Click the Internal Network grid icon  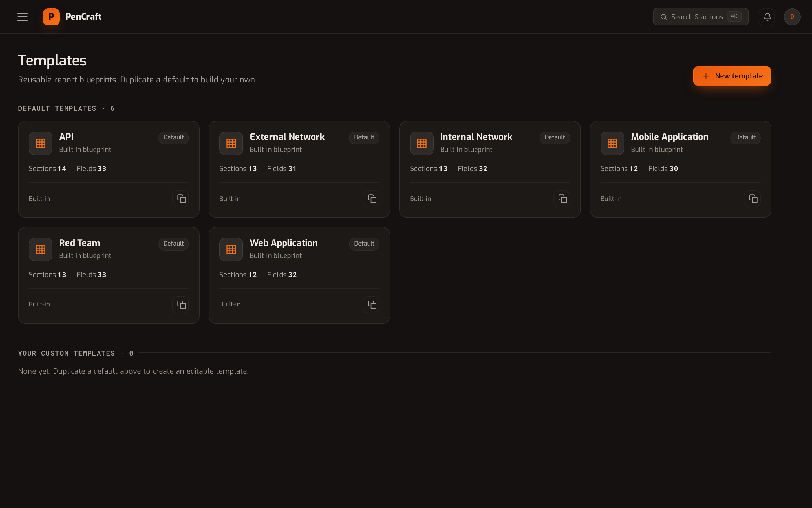(422, 143)
